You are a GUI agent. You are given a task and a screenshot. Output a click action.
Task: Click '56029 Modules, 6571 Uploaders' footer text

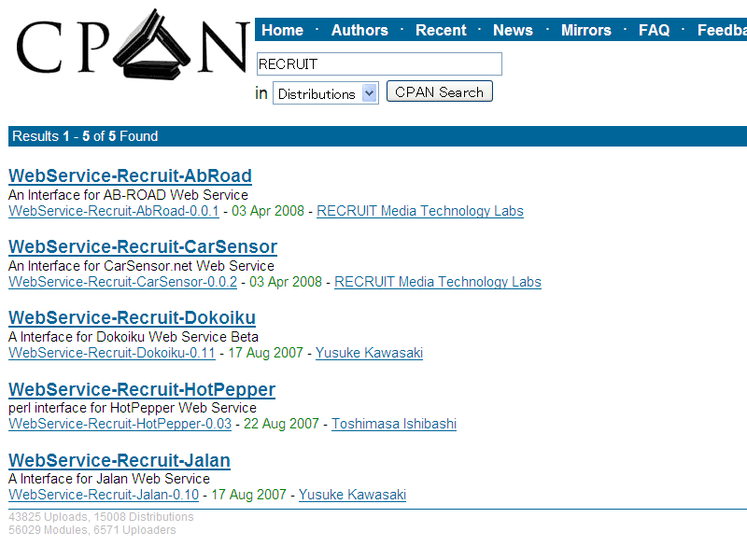tap(92, 530)
